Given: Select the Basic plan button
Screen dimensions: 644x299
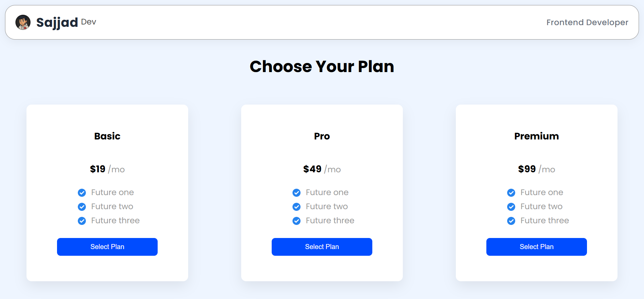Looking at the screenshot, I should click(107, 247).
